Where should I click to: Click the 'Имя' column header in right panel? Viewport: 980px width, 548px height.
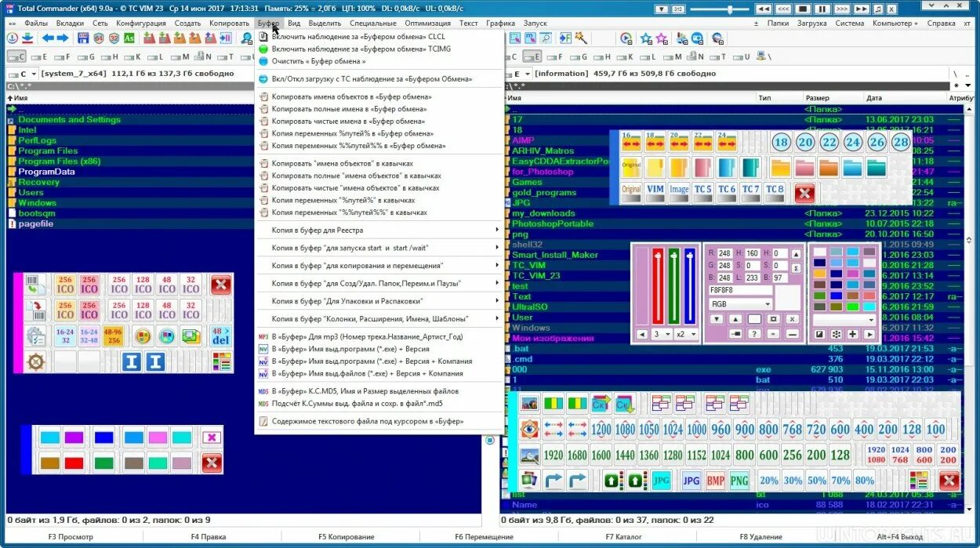click(x=630, y=98)
